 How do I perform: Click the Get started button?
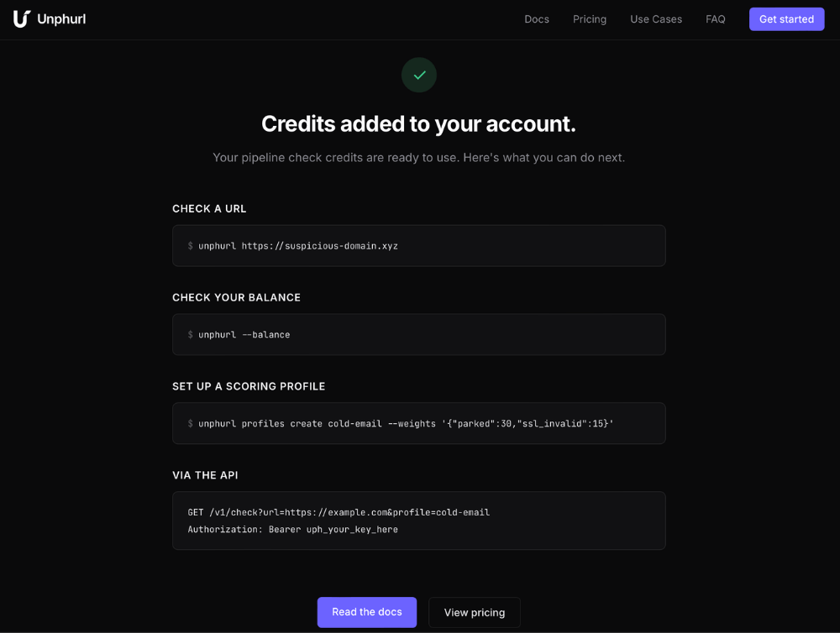coord(786,18)
